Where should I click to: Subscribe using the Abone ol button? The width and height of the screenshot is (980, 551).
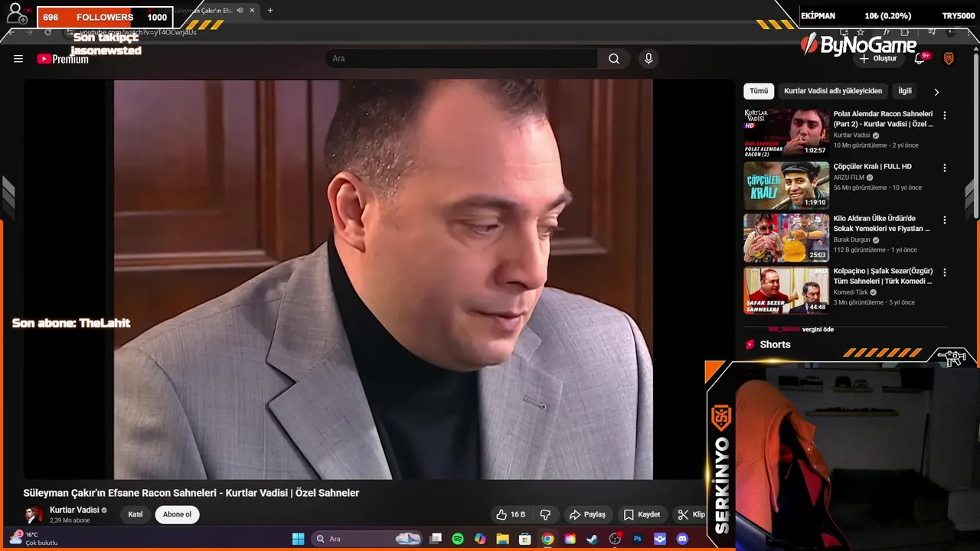(177, 514)
